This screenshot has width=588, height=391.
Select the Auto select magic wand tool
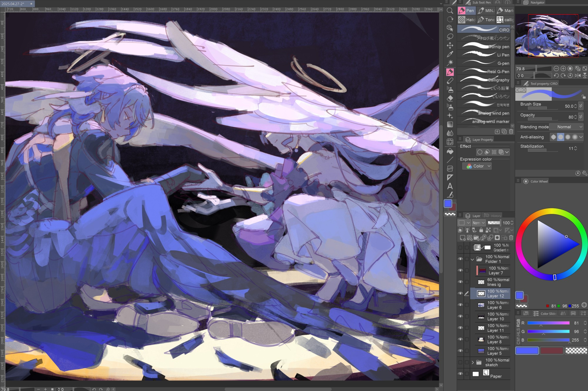point(450,63)
